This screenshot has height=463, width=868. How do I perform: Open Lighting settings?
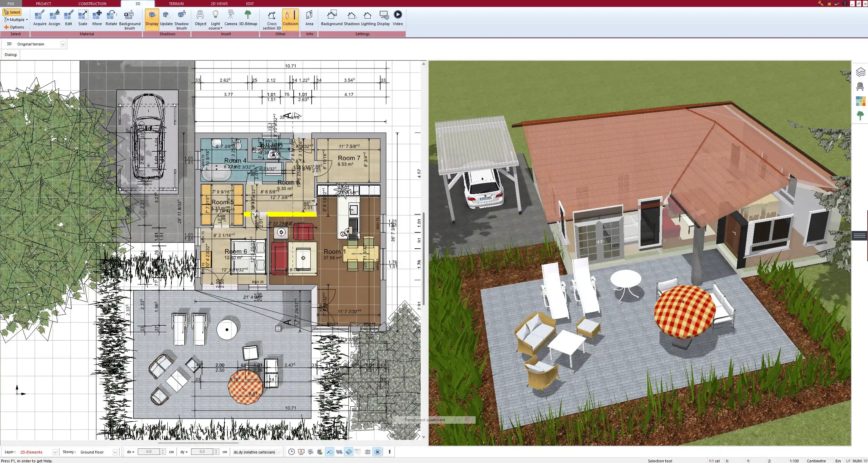(368, 18)
